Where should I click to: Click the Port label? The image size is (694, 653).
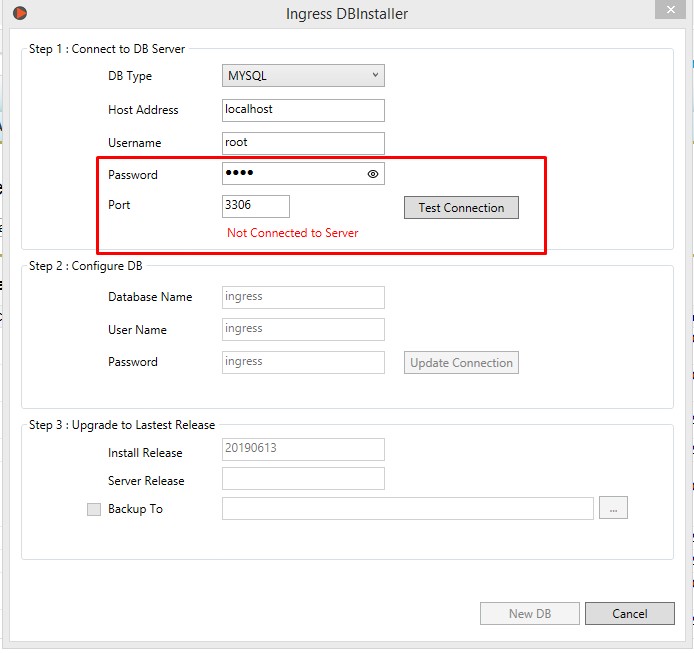point(119,205)
